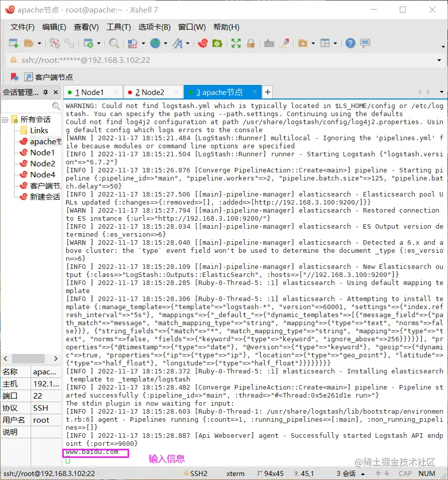Expand the Encoding globe dropdown arrow
The width and height of the screenshot is (448, 480).
click(x=165, y=43)
